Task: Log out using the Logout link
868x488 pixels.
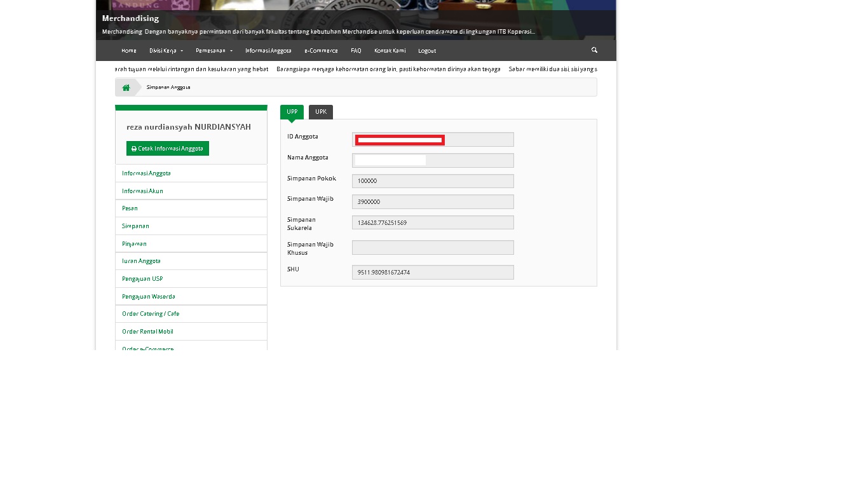Action: coord(427,51)
